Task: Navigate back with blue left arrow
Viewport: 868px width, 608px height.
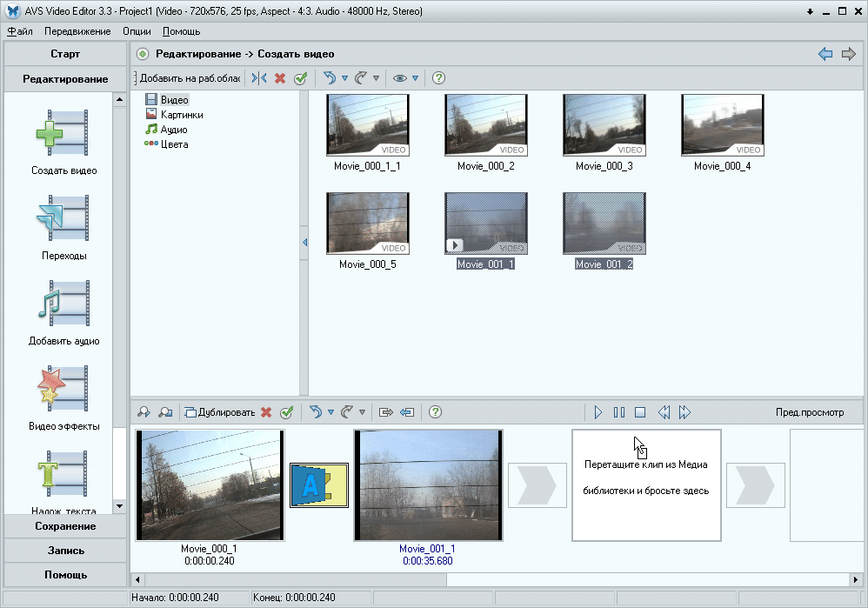Action: point(825,54)
